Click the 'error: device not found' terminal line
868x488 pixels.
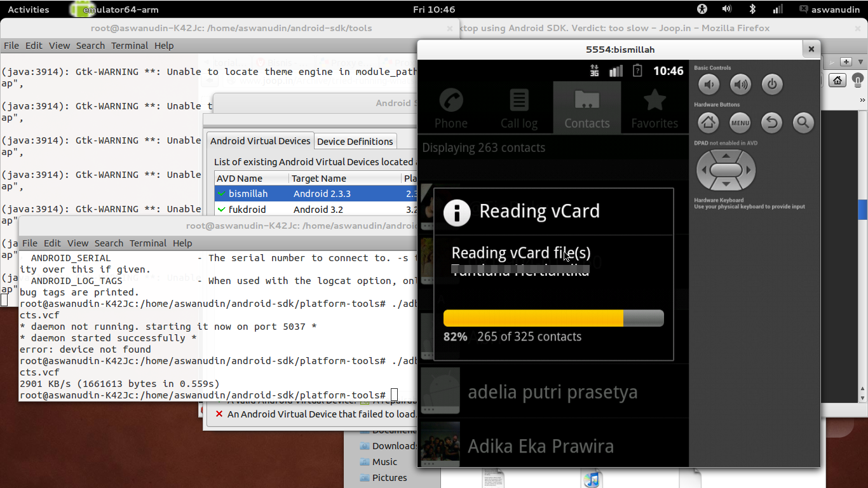click(85, 349)
